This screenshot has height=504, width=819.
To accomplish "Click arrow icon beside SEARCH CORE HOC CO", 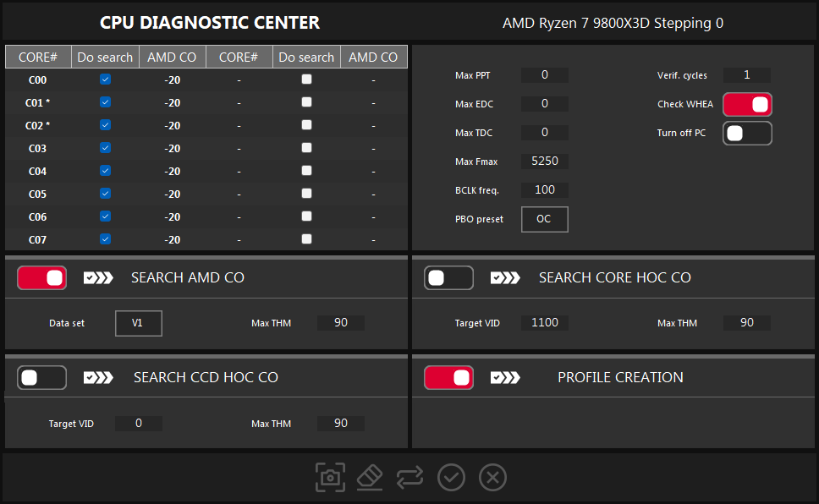I will coord(505,278).
